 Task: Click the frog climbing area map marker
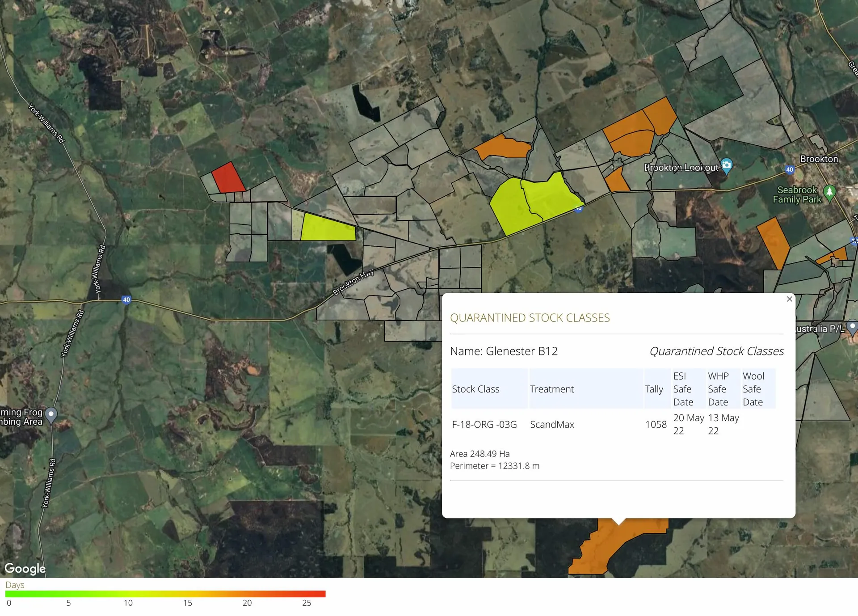pos(51,415)
